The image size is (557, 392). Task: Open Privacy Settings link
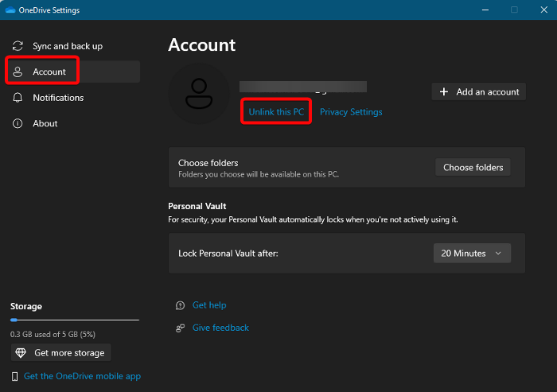tap(351, 112)
